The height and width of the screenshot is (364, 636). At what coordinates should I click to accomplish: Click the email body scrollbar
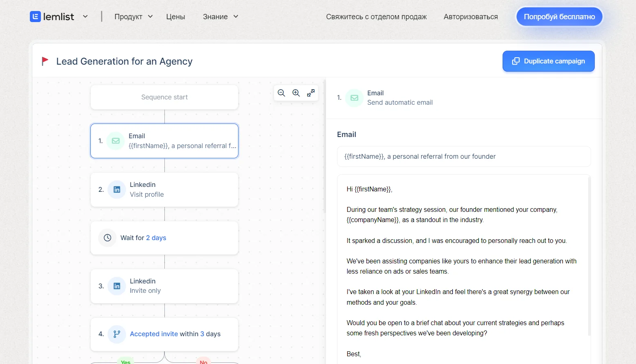(x=589, y=254)
